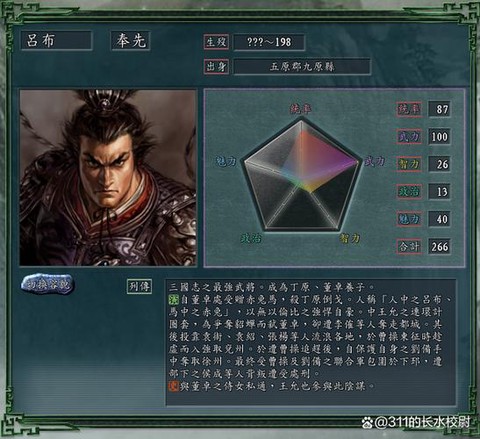The image size is (480, 439).
Task: Click the 武力 value box showing 100
Action: [x=439, y=136]
